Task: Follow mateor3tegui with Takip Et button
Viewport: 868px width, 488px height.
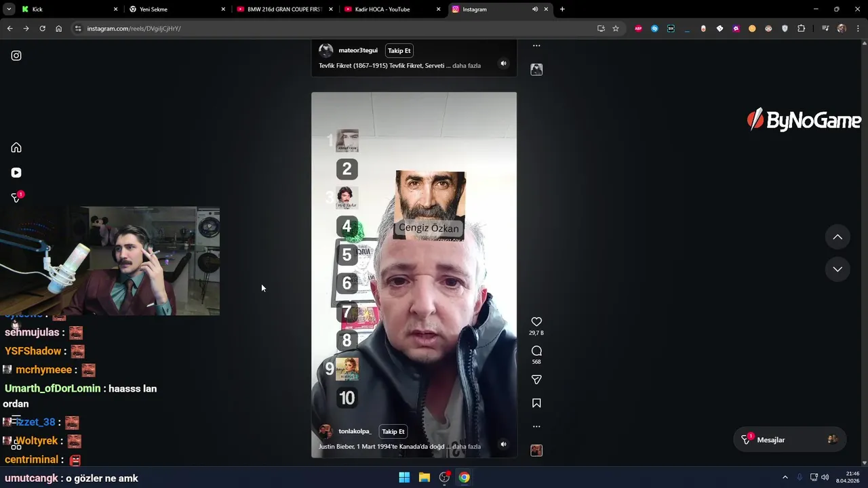Action: coord(399,51)
